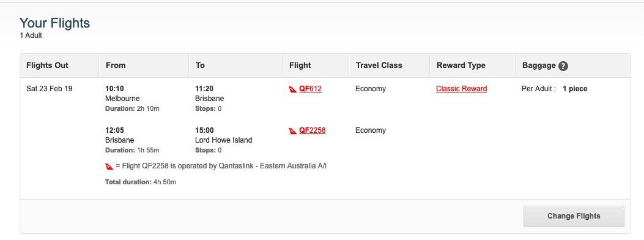Click the To column header
This screenshot has height=240, width=644.
click(x=200, y=66)
